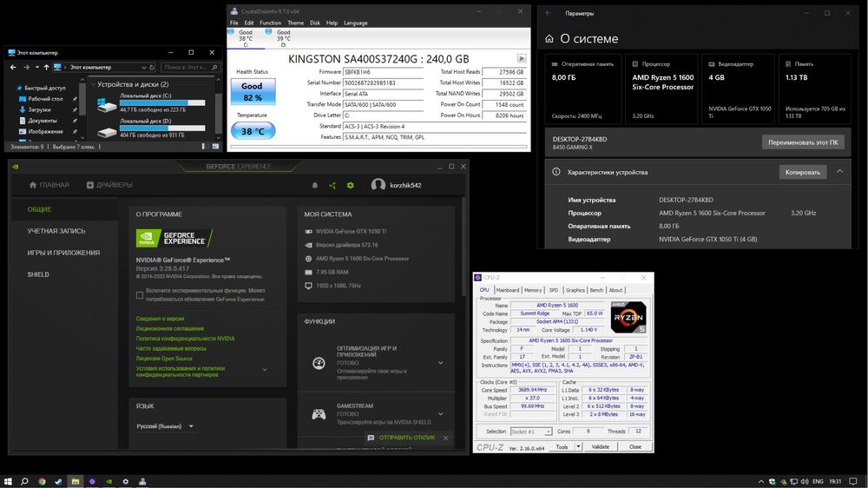The height and width of the screenshot is (488, 868).
Task: Click the Validate button in CPU-Z
Action: point(600,447)
